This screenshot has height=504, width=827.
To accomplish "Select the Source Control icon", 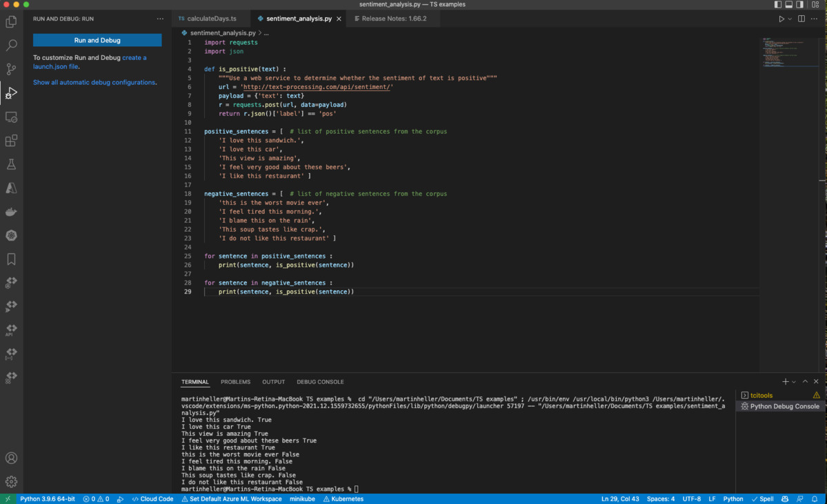I will 10,69.
